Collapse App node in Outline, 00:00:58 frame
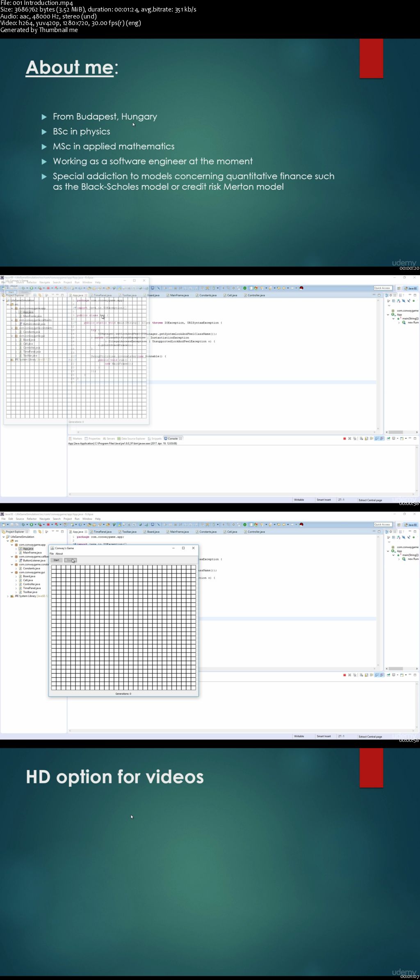The height and width of the screenshot is (980, 420). pyautogui.click(x=388, y=551)
